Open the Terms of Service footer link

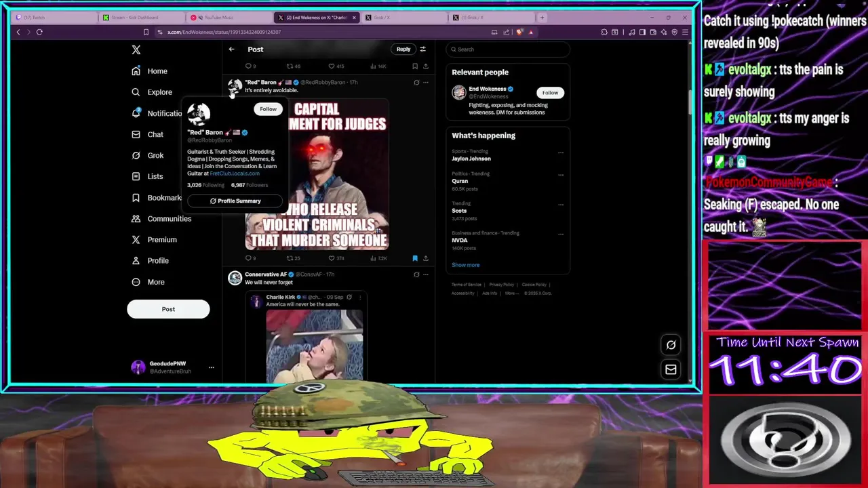pyautogui.click(x=467, y=285)
